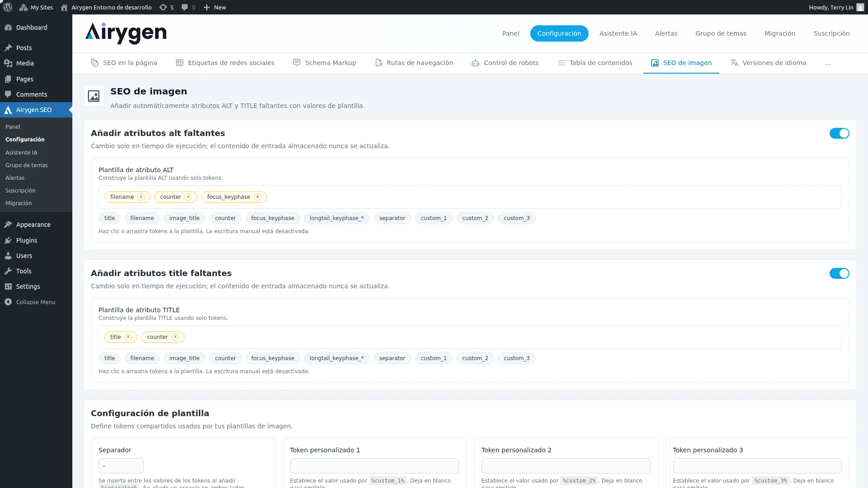This screenshot has height=488, width=868.
Task: Remove counter token from TITLE template
Action: [175, 337]
